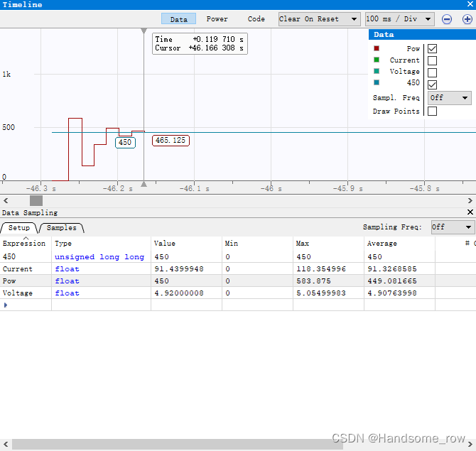The height and width of the screenshot is (451, 476).
Task: Click the 4.92000008 value cell
Action: click(x=186, y=293)
